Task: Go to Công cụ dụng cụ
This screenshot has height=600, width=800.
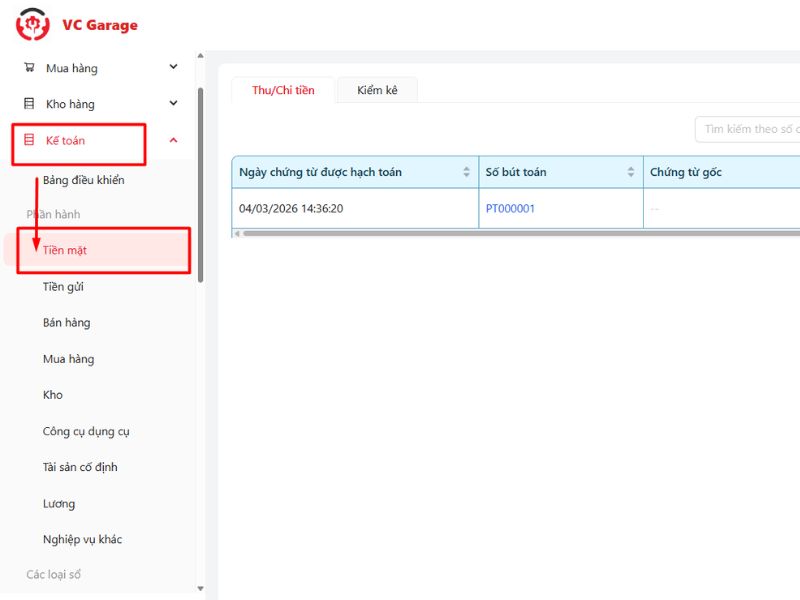Action: (x=86, y=432)
